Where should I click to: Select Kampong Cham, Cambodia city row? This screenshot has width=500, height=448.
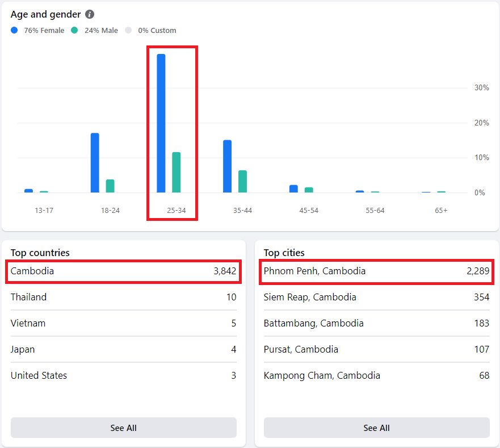(377, 375)
